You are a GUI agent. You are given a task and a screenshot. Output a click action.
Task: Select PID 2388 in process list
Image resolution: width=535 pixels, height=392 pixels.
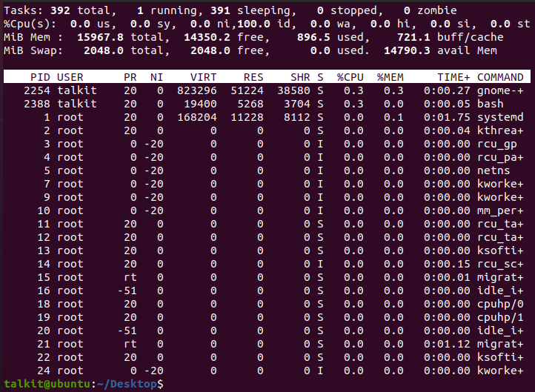pyautogui.click(x=37, y=104)
